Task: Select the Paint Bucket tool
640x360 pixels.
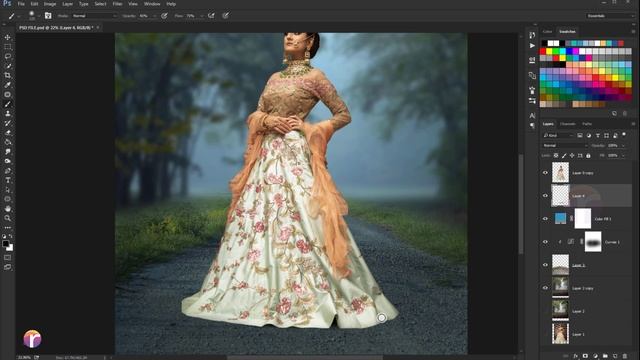Action: [7, 142]
